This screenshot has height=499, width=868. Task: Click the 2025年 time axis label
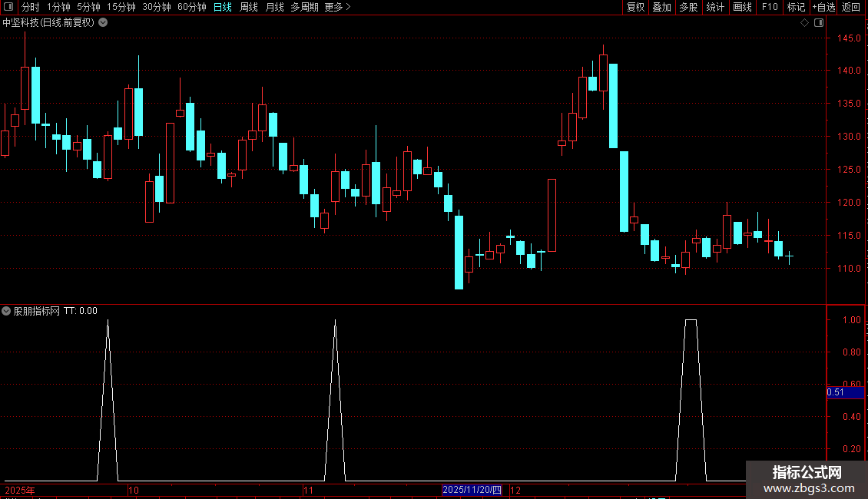pyautogui.click(x=19, y=490)
